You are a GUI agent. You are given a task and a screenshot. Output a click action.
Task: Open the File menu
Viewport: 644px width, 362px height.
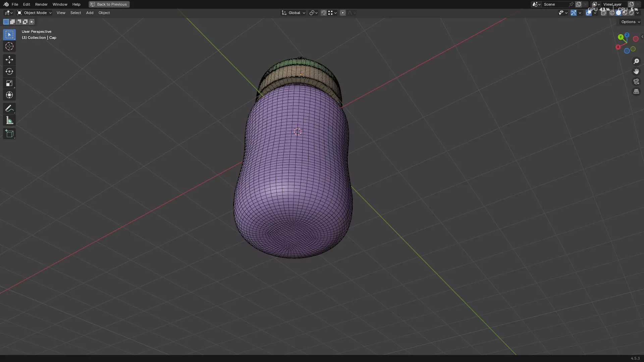point(15,4)
